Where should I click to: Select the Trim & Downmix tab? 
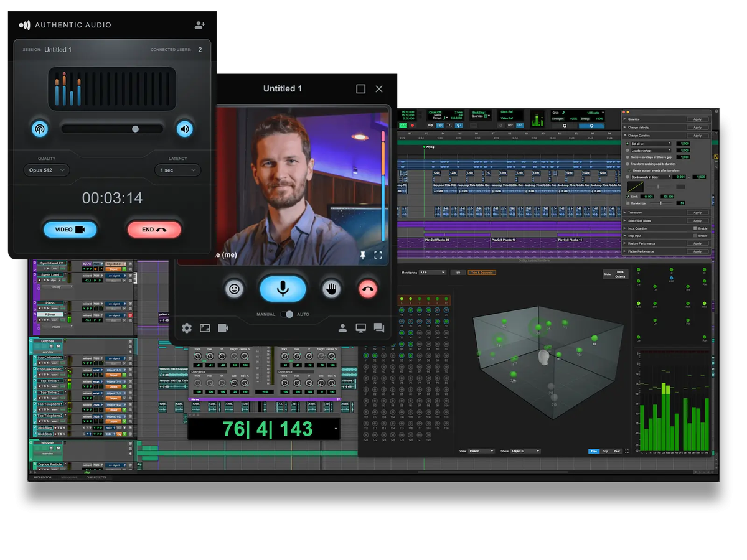[x=482, y=273]
